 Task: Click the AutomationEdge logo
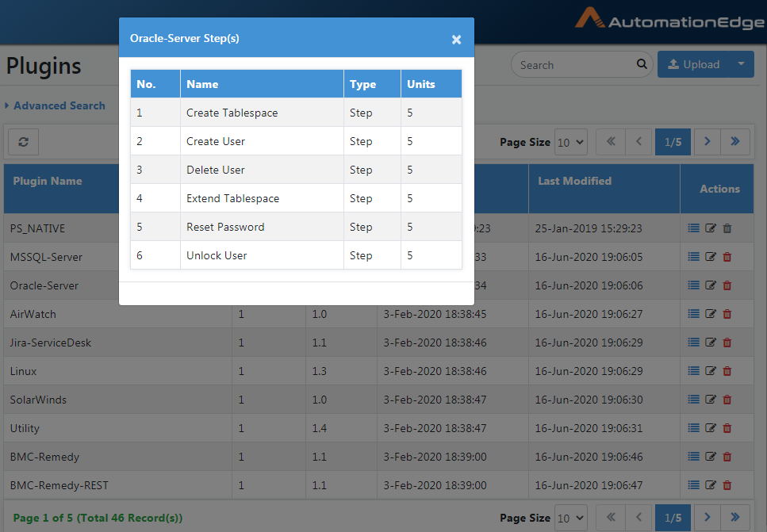(x=669, y=18)
